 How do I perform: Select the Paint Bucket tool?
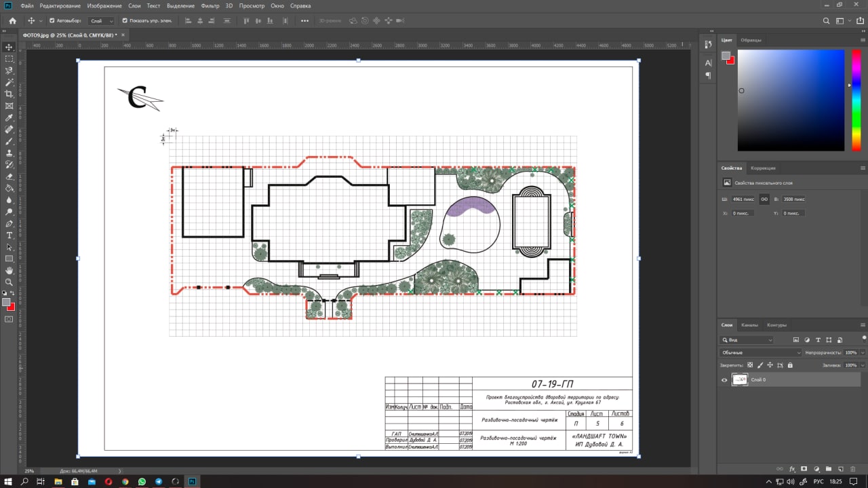click(9, 188)
